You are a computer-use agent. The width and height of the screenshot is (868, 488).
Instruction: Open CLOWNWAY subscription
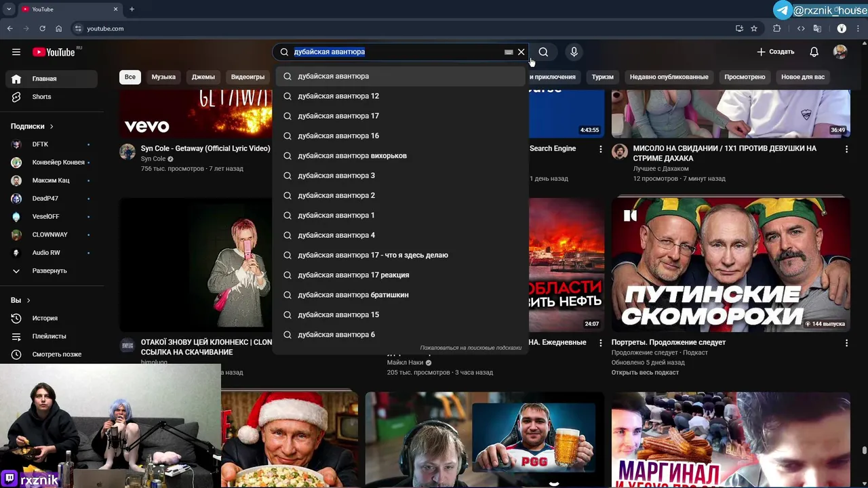52,235
